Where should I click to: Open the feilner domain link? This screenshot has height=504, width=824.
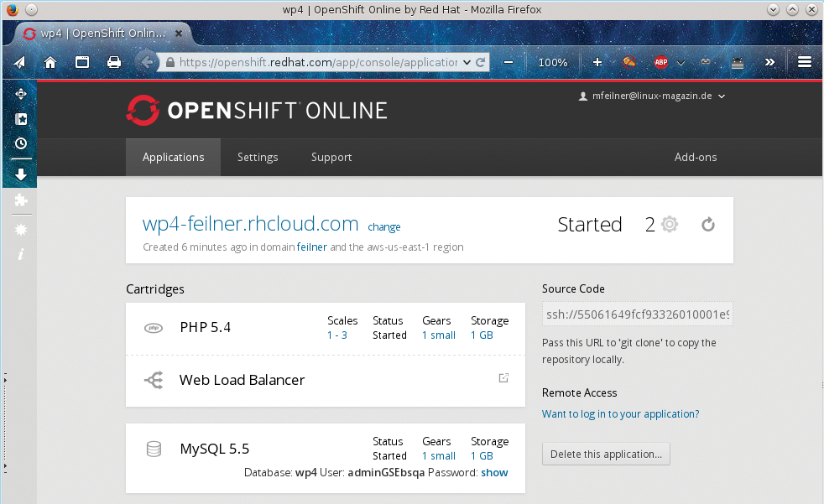coord(311,247)
